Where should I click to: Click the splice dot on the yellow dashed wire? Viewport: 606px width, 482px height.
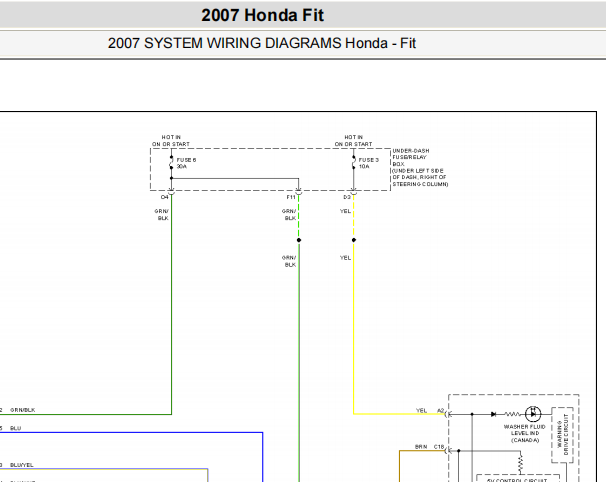click(354, 240)
